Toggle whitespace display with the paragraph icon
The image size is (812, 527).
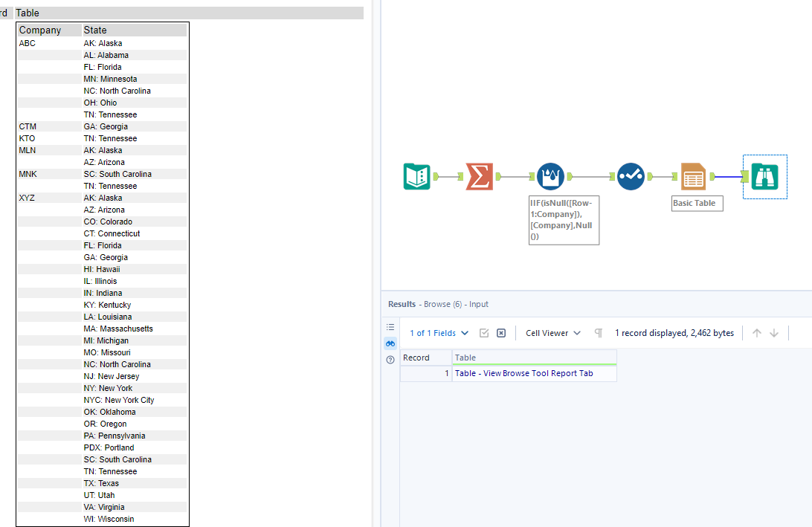[598, 332]
